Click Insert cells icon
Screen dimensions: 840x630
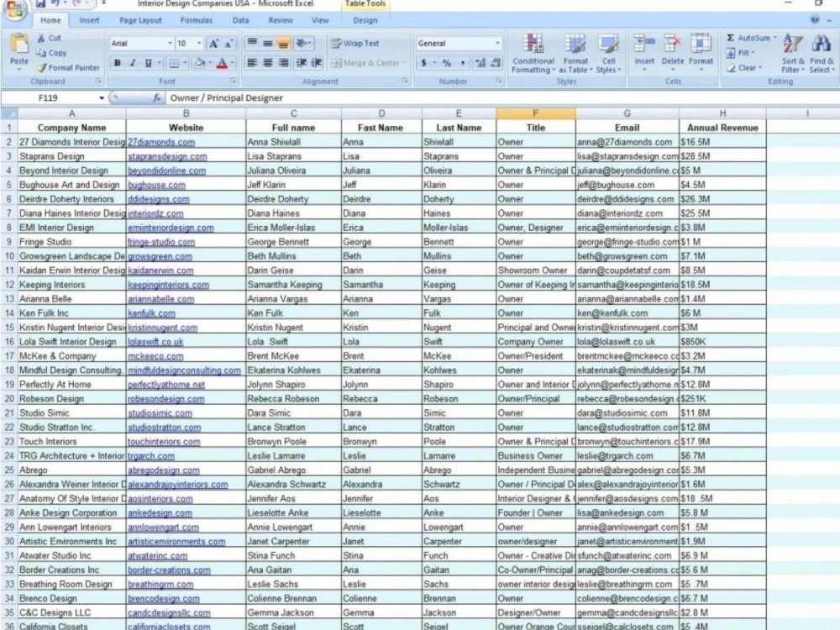pyautogui.click(x=644, y=44)
